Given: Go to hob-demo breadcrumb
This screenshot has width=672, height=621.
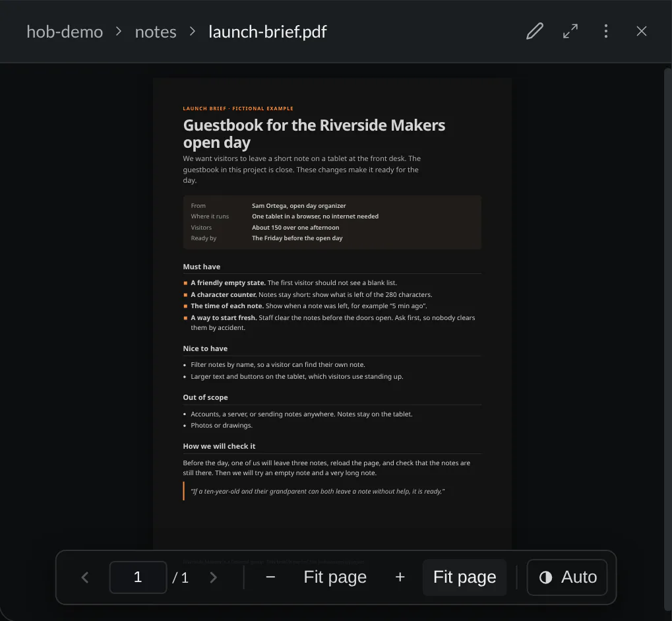Looking at the screenshot, I should coord(65,32).
